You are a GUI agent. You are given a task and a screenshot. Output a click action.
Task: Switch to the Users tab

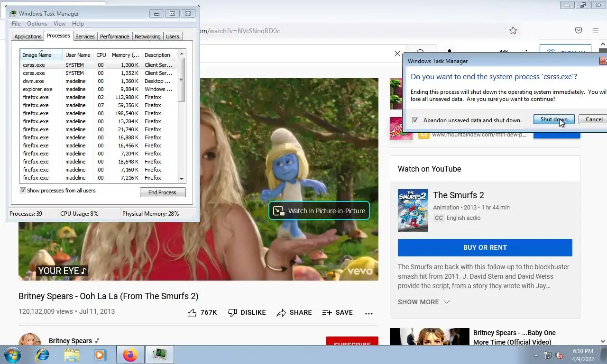point(173,36)
